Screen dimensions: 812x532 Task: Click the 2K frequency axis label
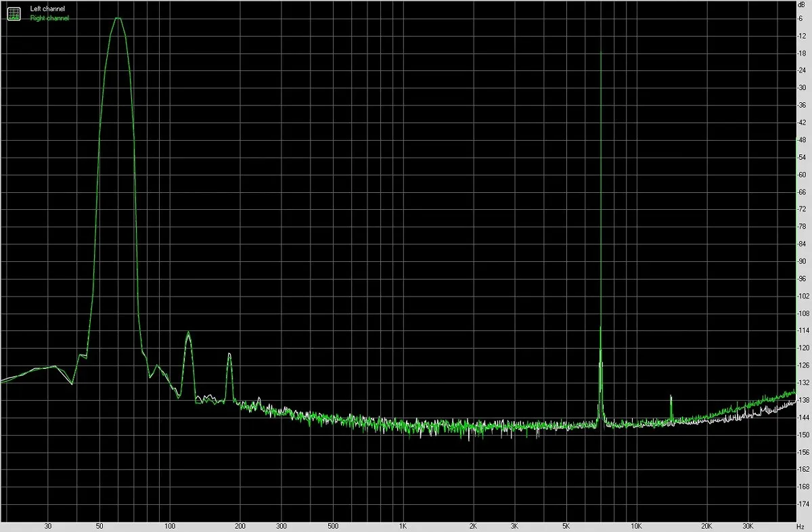point(473,525)
